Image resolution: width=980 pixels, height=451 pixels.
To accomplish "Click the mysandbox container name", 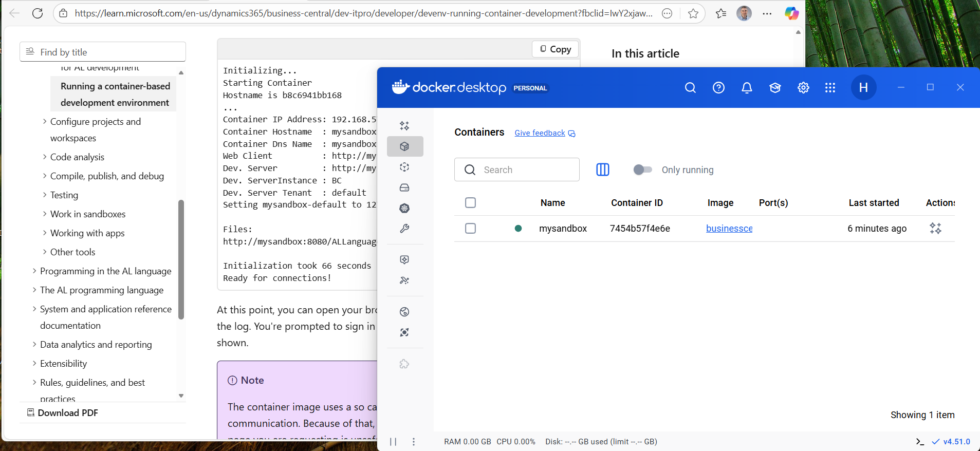I will click(x=563, y=229).
